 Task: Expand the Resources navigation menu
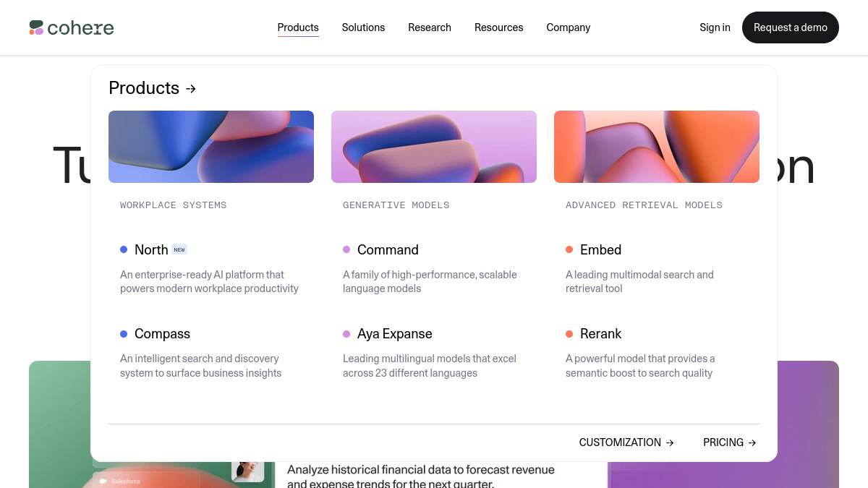tap(498, 27)
